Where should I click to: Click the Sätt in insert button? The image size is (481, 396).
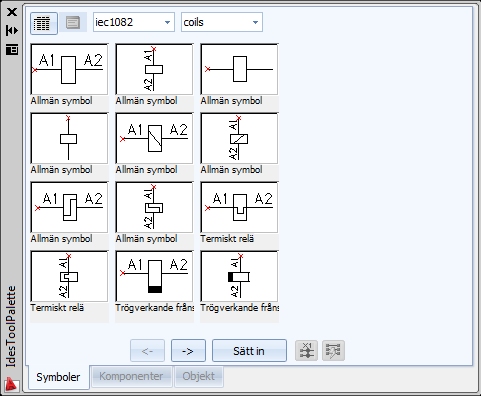coord(249,351)
